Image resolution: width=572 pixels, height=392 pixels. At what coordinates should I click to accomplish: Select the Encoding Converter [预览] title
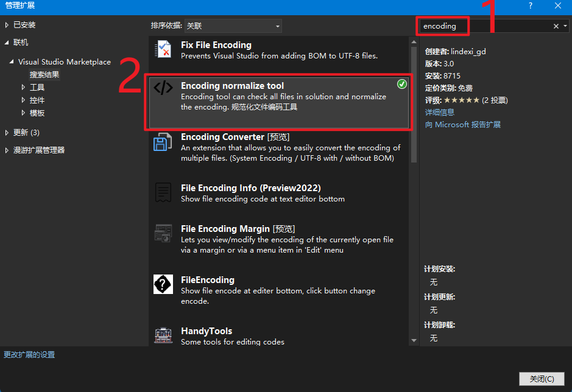[235, 137]
